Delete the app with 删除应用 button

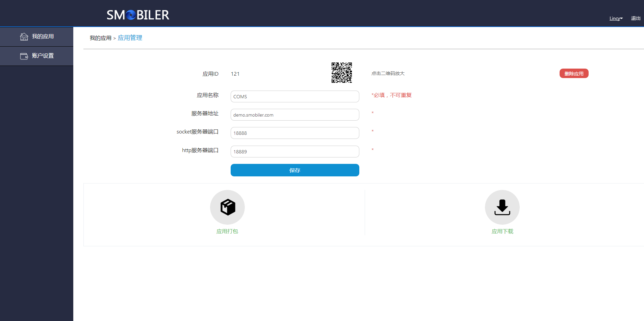574,73
